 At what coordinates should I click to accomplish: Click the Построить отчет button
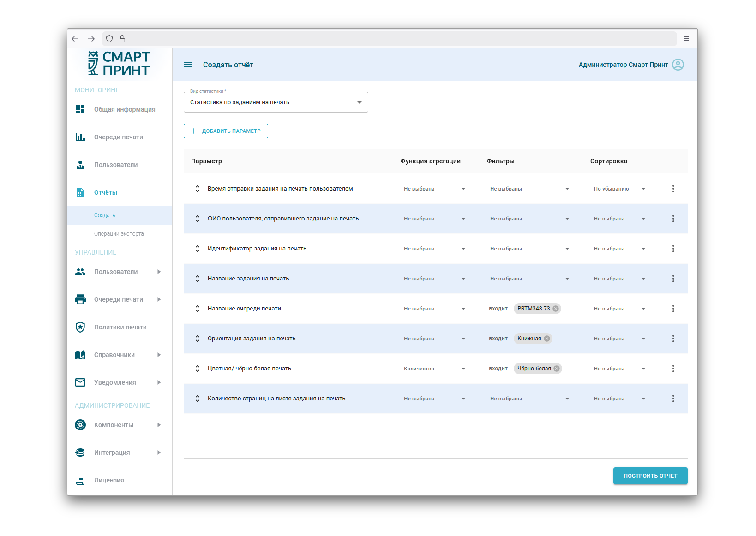coord(650,476)
